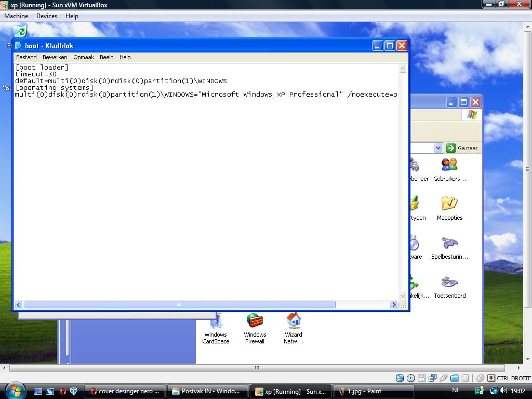Minimize the Control Panel window behind Kladblok
Screen dimensions: 532x399
pyautogui.click(x=451, y=102)
